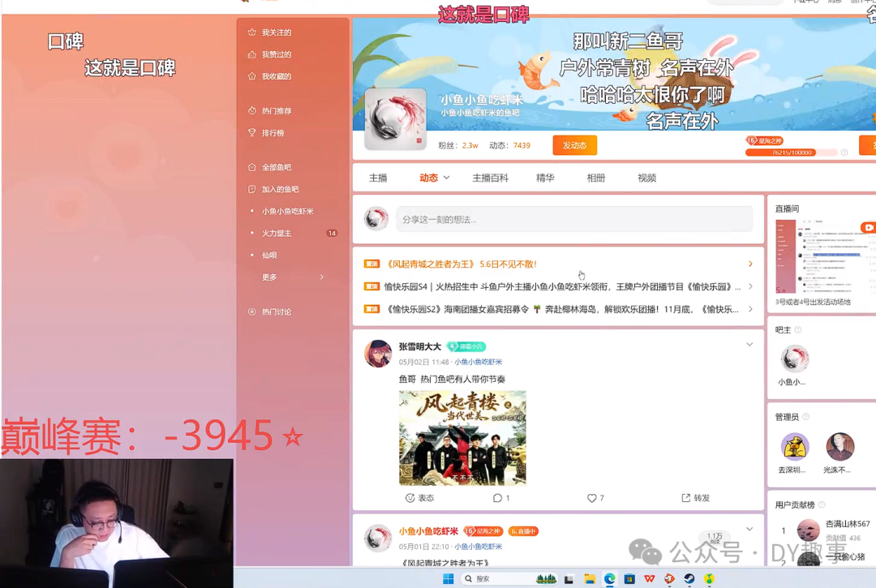Viewport: 876px width, 588px height.
Task: Open Steam from the taskbar
Action: [689, 578]
